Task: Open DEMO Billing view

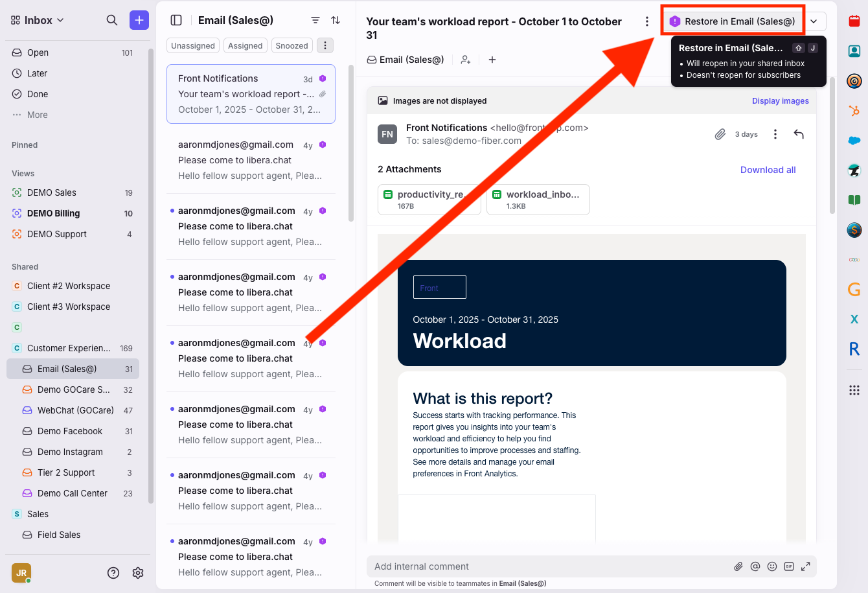Action: pos(54,213)
